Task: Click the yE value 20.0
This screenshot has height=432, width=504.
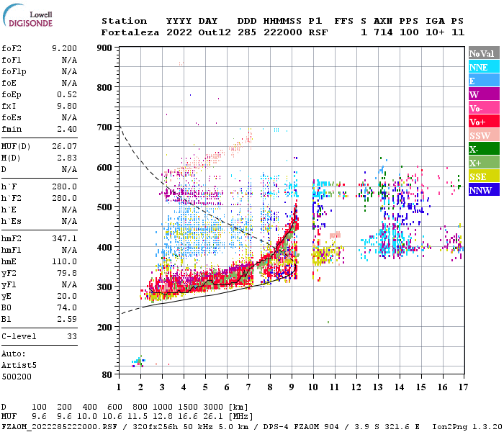Action: coord(67,296)
